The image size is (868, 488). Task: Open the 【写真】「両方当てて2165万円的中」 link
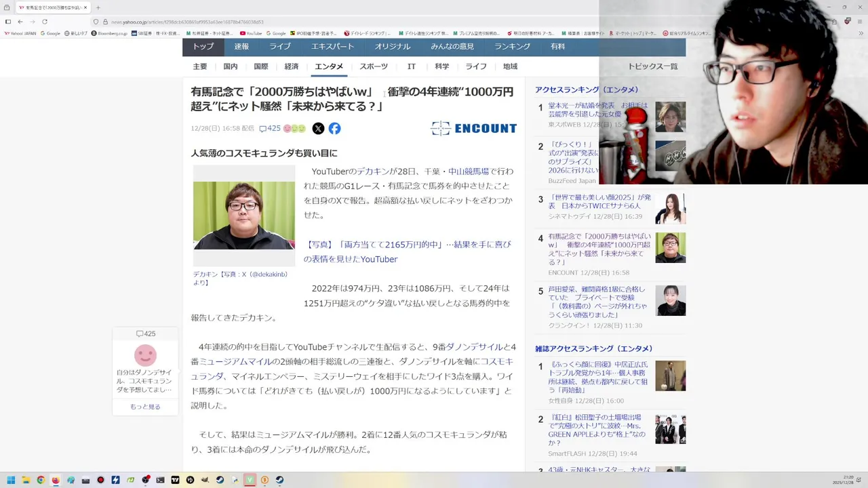click(x=407, y=252)
